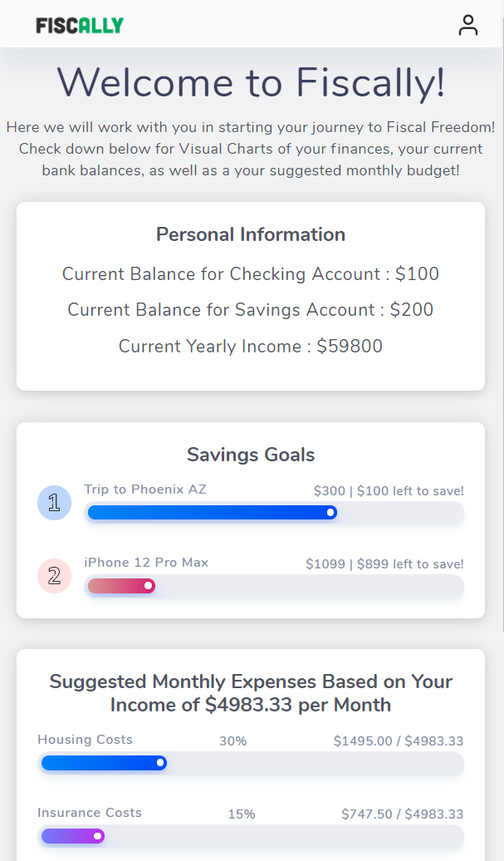Click the Phoenix trip progress bar white handle
The image size is (504, 861).
[x=330, y=512]
